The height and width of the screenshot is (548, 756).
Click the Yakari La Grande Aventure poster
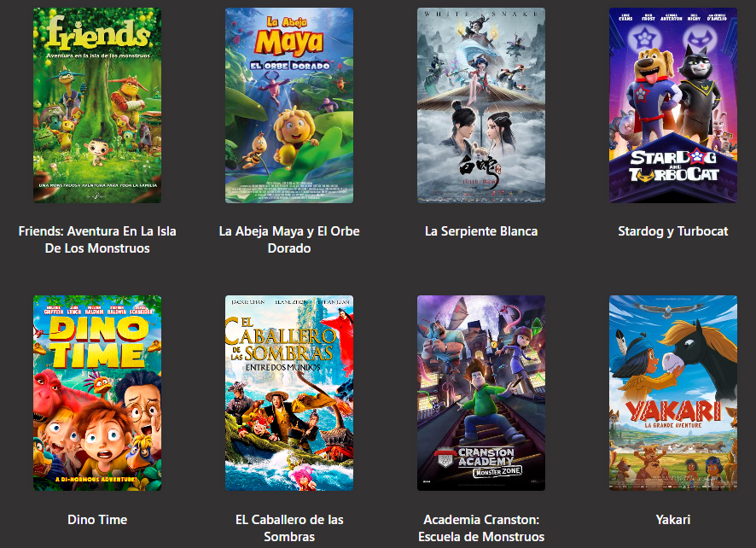pos(672,394)
